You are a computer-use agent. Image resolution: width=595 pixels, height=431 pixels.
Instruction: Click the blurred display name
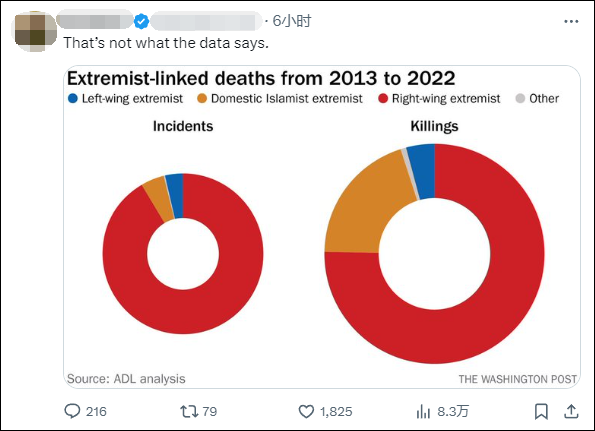coord(94,21)
